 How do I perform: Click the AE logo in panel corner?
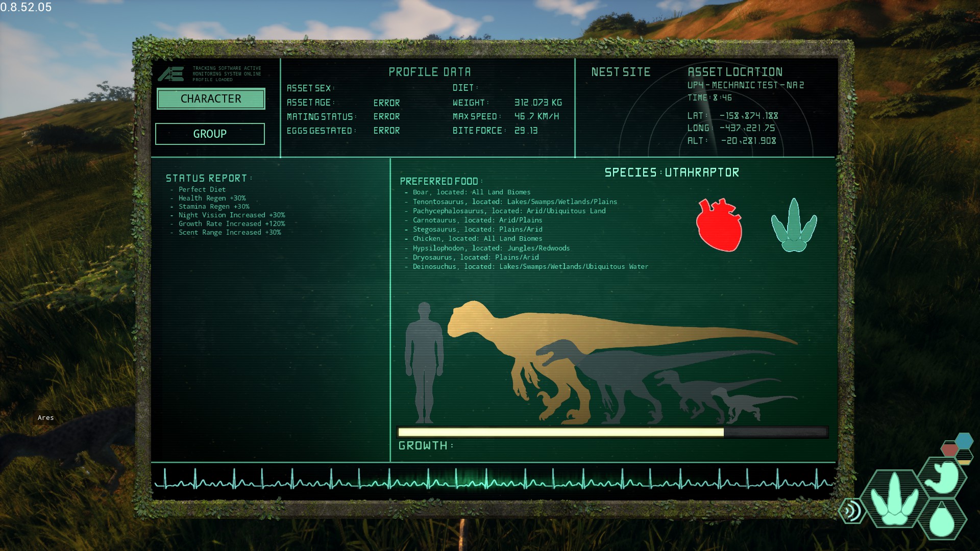point(170,74)
